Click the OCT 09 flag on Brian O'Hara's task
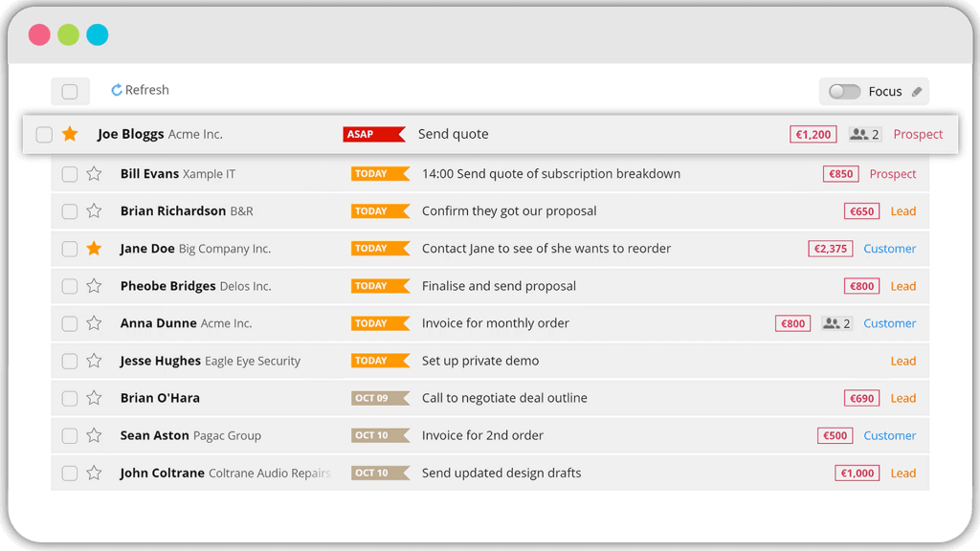The image size is (980, 551). (x=383, y=397)
